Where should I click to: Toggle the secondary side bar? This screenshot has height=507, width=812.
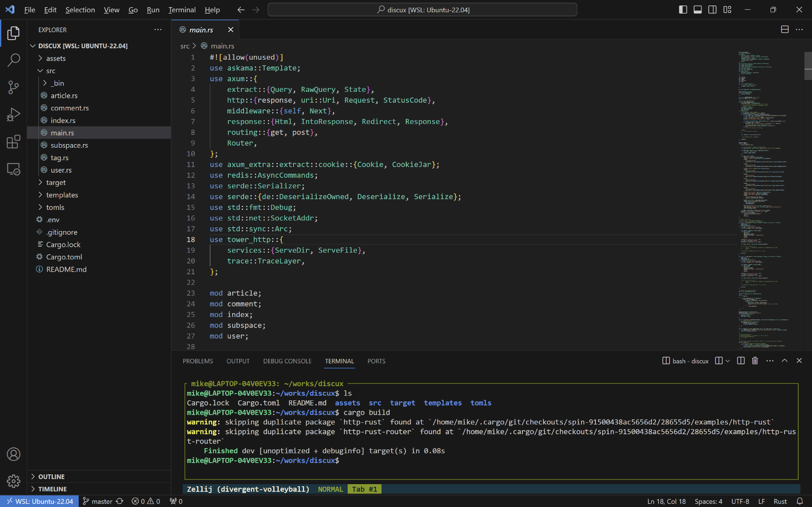713,10
